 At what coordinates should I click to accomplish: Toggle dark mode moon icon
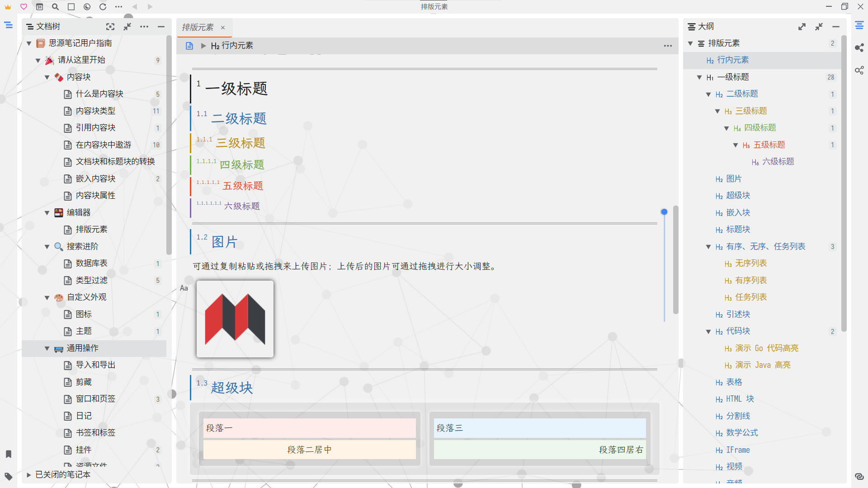coord(87,7)
